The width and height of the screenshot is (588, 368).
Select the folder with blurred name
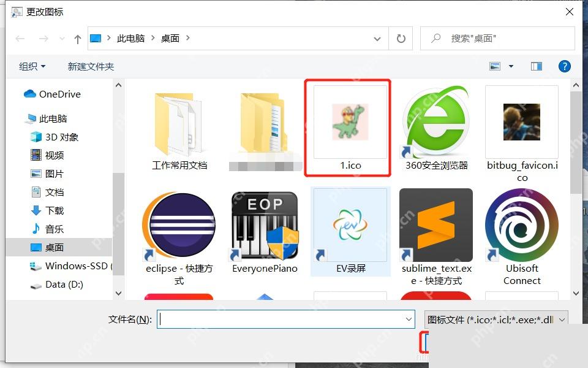[x=265, y=125]
